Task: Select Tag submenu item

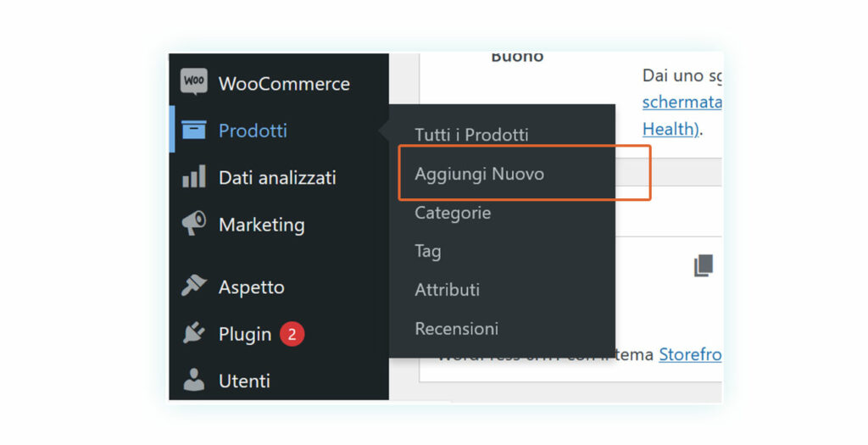Action: 428,251
